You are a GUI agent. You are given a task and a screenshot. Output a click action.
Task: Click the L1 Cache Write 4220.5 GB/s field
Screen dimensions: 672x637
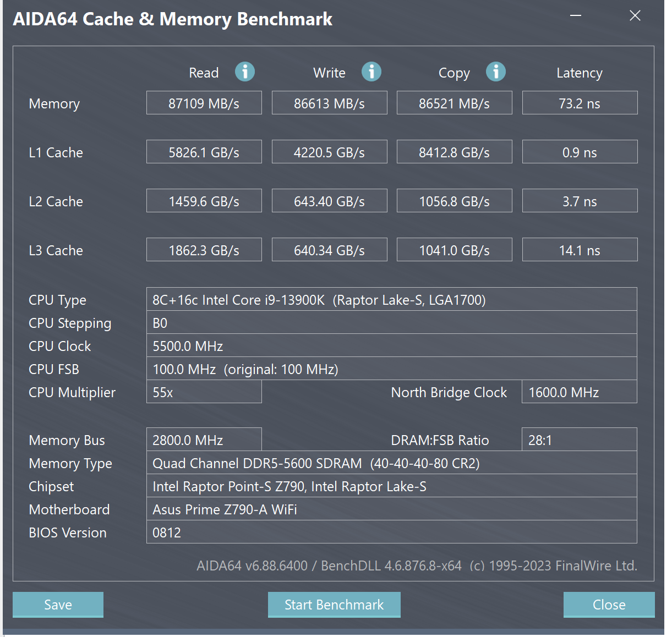(329, 152)
